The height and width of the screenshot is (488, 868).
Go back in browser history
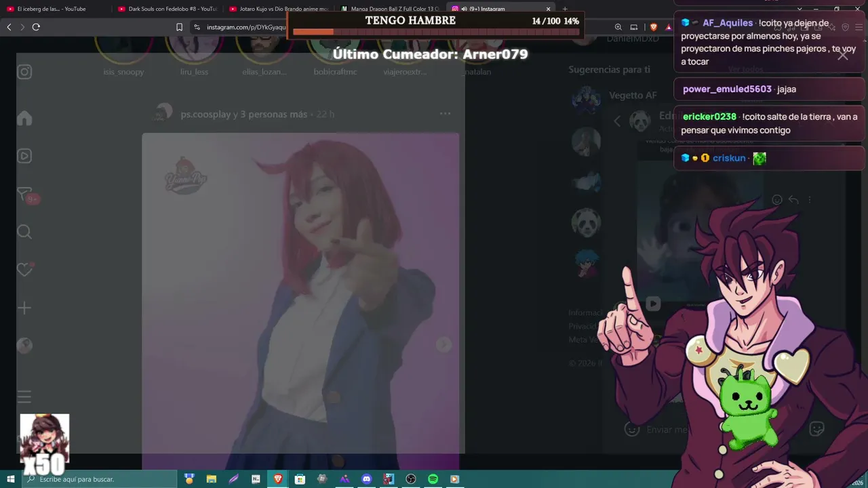[9, 27]
